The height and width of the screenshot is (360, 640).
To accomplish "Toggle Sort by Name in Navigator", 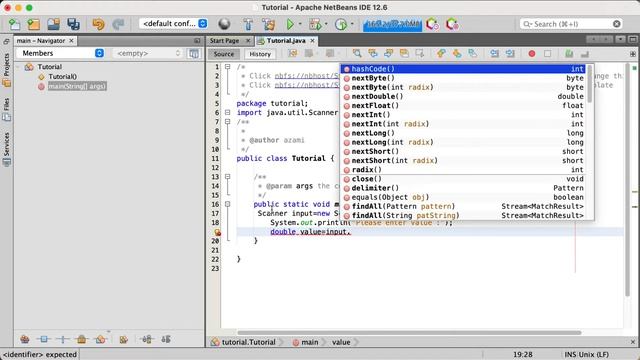I will pos(147,339).
